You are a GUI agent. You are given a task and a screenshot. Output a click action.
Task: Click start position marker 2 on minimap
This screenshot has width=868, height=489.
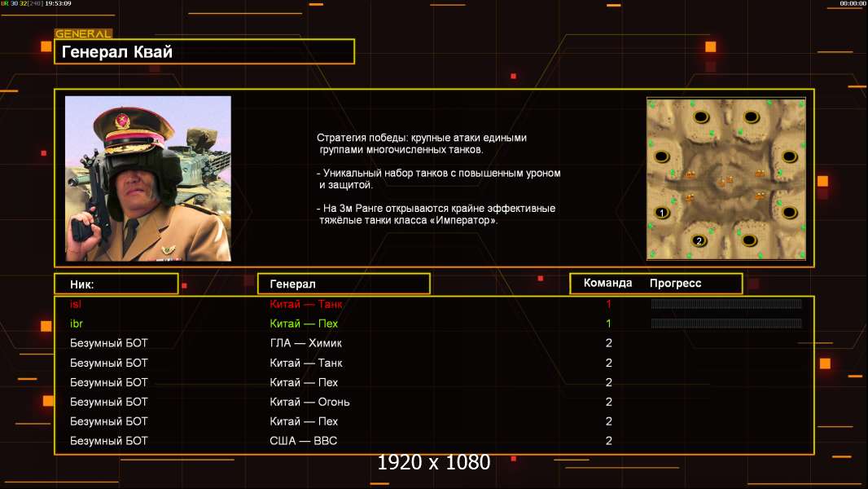click(699, 240)
